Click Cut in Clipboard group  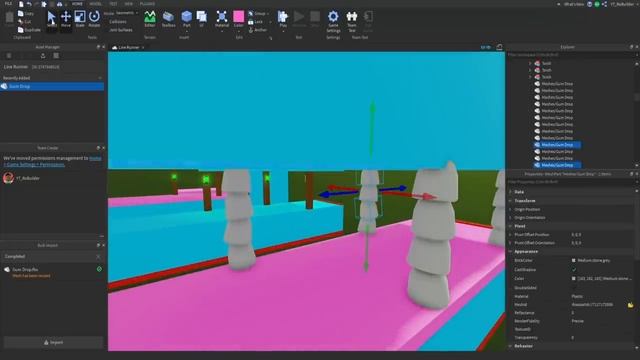click(24, 22)
